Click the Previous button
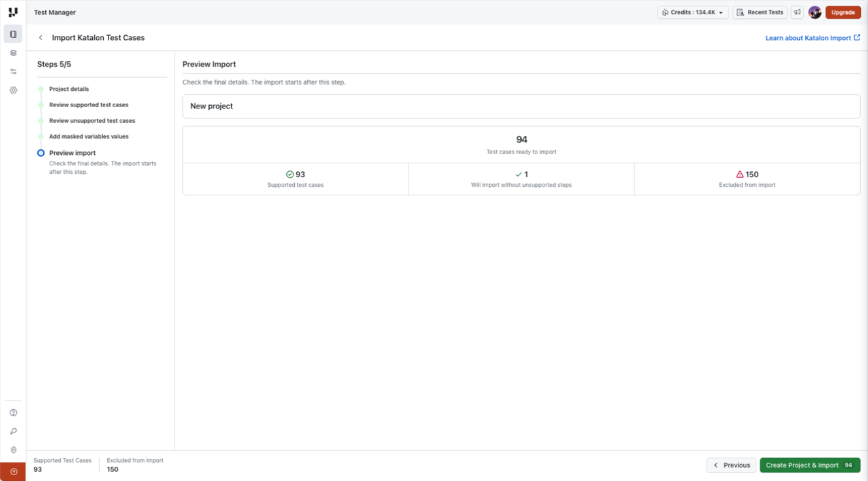Screen dimensions: 868x481 (x=731, y=465)
